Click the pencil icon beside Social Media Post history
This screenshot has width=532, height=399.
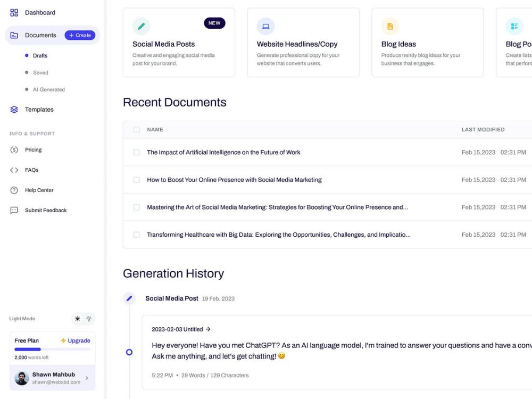(129, 298)
